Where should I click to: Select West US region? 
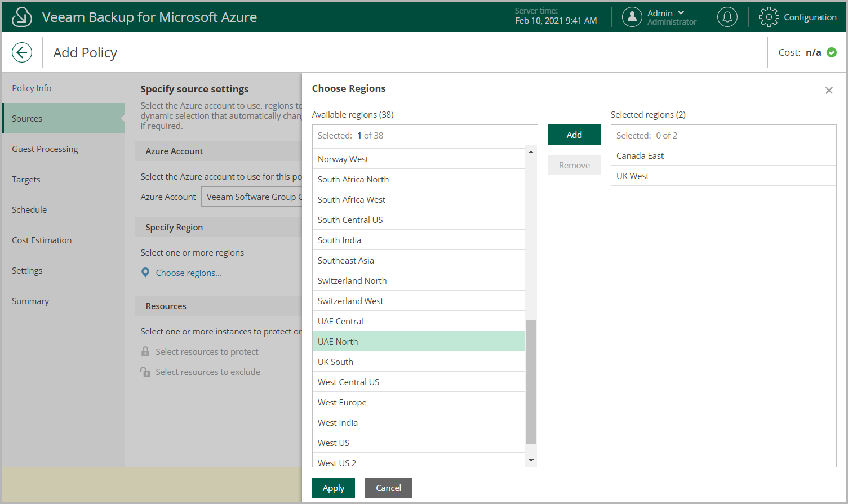click(419, 443)
